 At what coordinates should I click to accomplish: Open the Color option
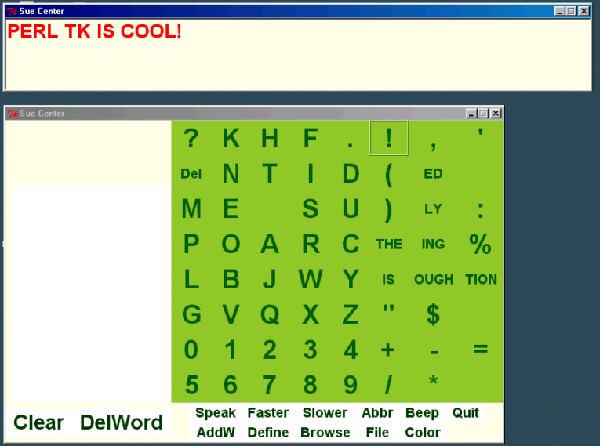tap(422, 433)
